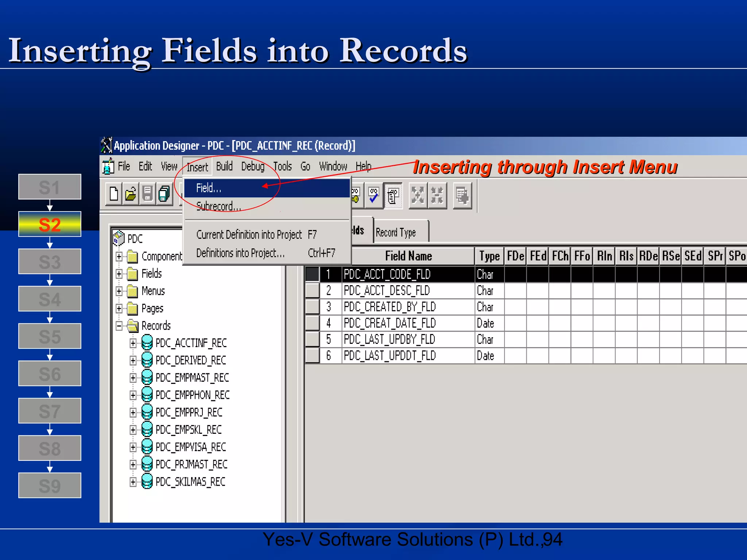Open the View menu

click(x=169, y=166)
